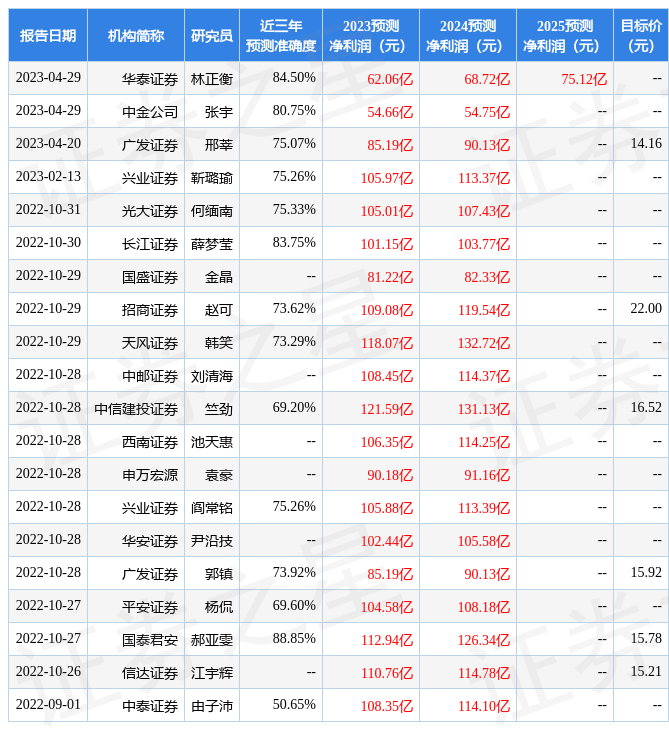Screen dimensions: 669x730
Task: Select researcher 池天惠 cell
Action: (x=212, y=442)
